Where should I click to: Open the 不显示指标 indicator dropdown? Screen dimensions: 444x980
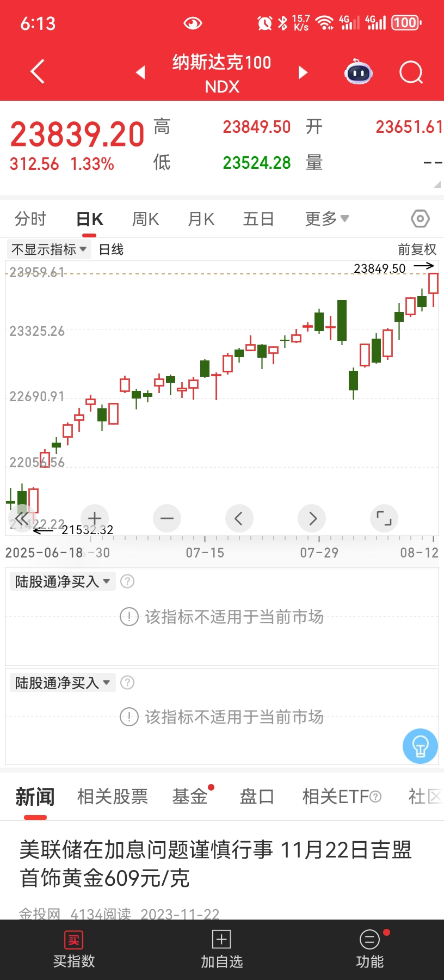tap(49, 249)
